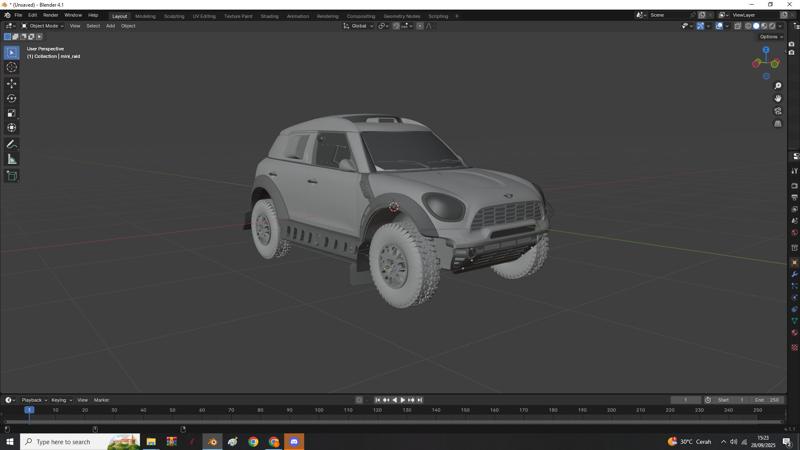Switch to the Shading workspace tab
The image size is (800, 450).
pos(269,16)
